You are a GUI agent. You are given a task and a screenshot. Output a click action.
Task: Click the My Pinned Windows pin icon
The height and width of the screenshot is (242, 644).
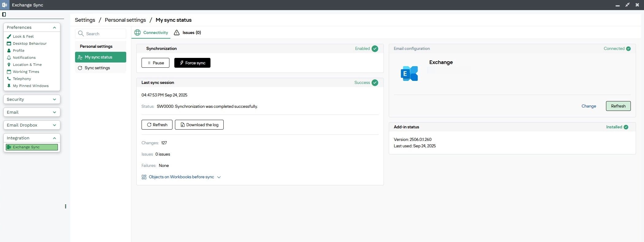[9, 86]
